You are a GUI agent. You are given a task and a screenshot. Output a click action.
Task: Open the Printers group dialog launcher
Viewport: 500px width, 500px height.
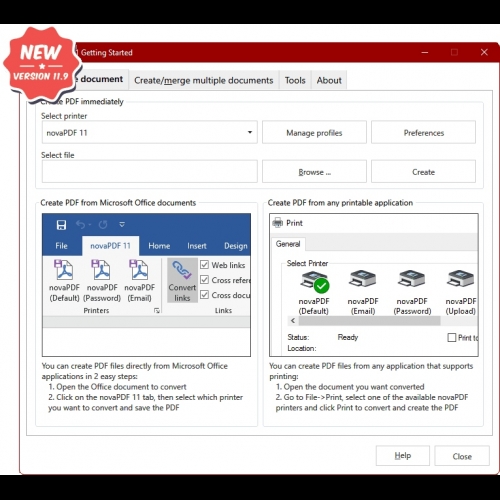click(157, 311)
